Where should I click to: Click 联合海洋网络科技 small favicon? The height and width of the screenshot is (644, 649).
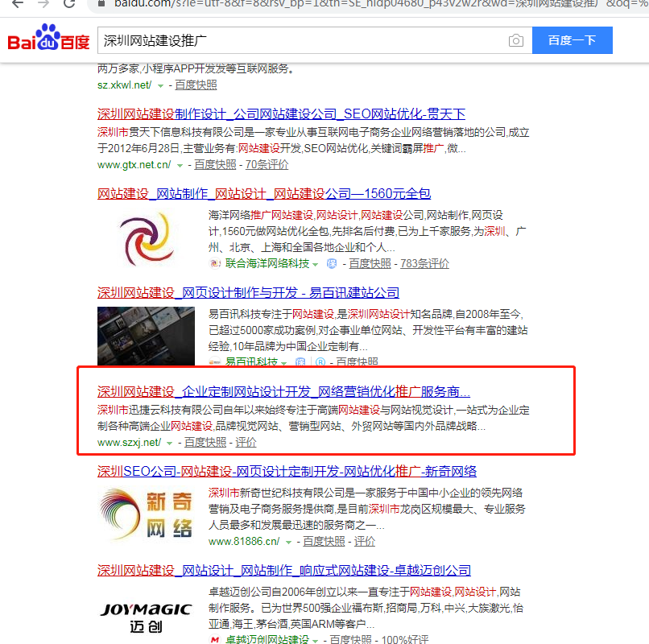tap(214, 263)
